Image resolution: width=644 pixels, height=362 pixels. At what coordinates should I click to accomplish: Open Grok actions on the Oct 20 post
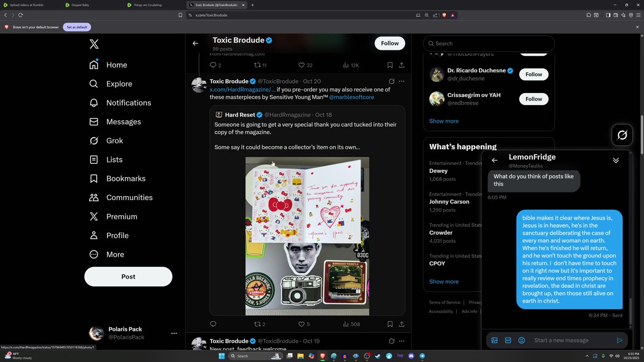pyautogui.click(x=391, y=81)
